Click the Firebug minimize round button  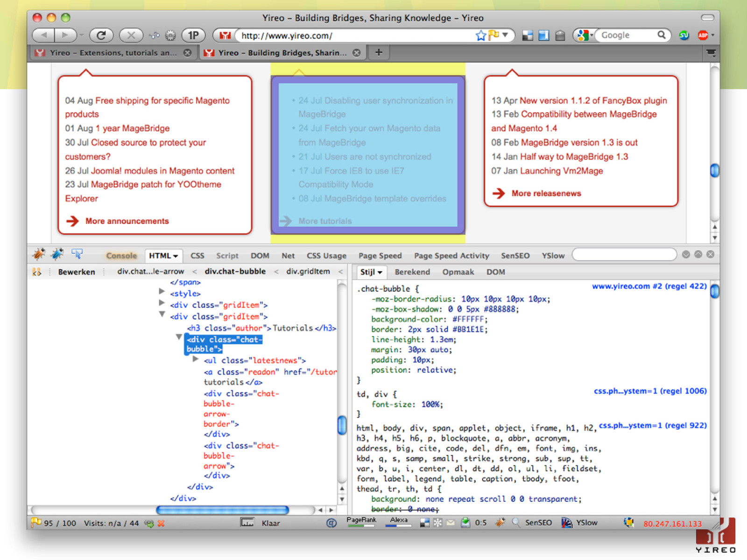coord(686,254)
